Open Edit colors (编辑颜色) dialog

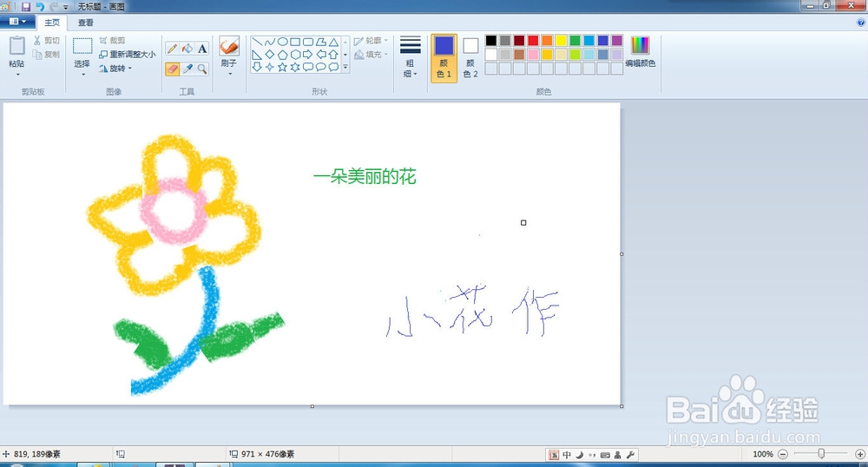[x=640, y=52]
